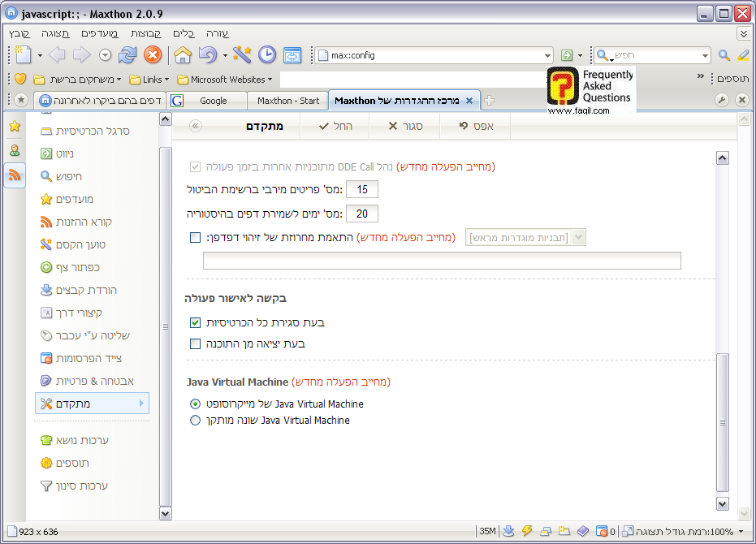Click the History clock toolbar icon

point(267,55)
